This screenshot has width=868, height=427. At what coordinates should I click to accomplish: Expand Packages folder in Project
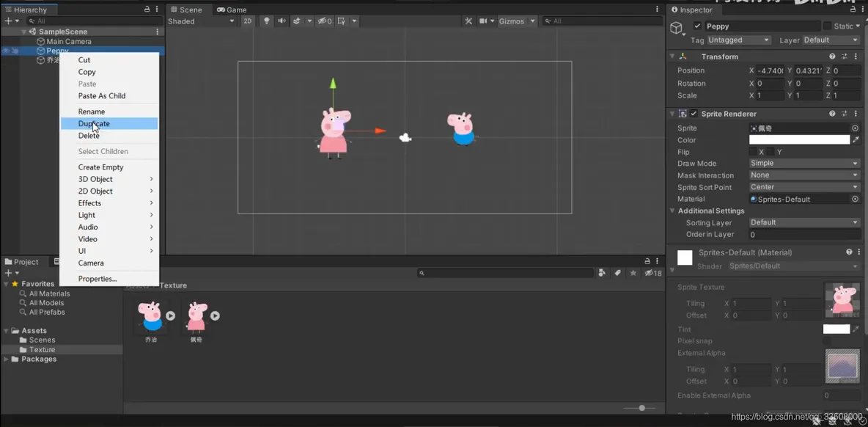6,359
